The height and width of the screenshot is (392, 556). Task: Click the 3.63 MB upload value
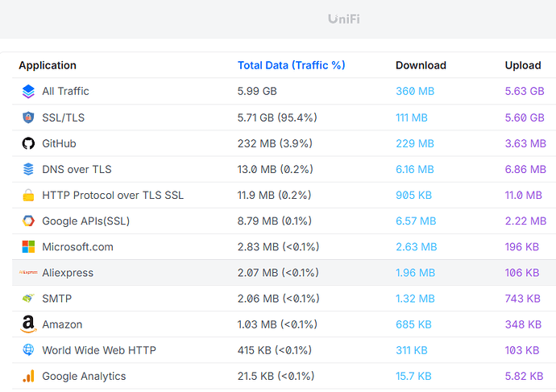[x=525, y=143]
